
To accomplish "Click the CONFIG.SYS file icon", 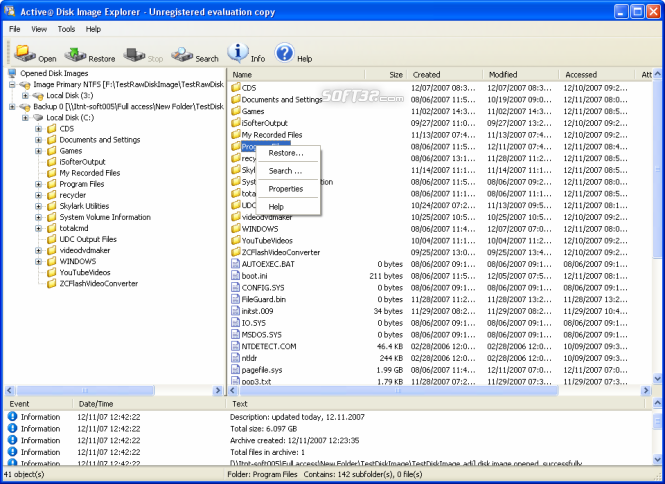I will 235,288.
